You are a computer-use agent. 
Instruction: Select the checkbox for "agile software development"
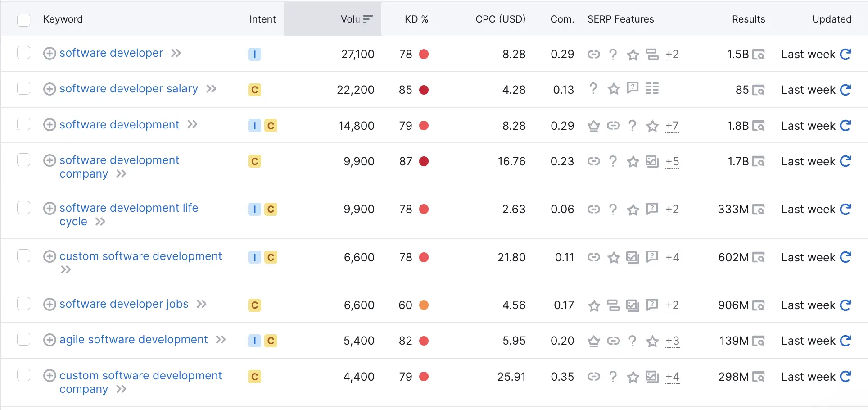point(24,340)
